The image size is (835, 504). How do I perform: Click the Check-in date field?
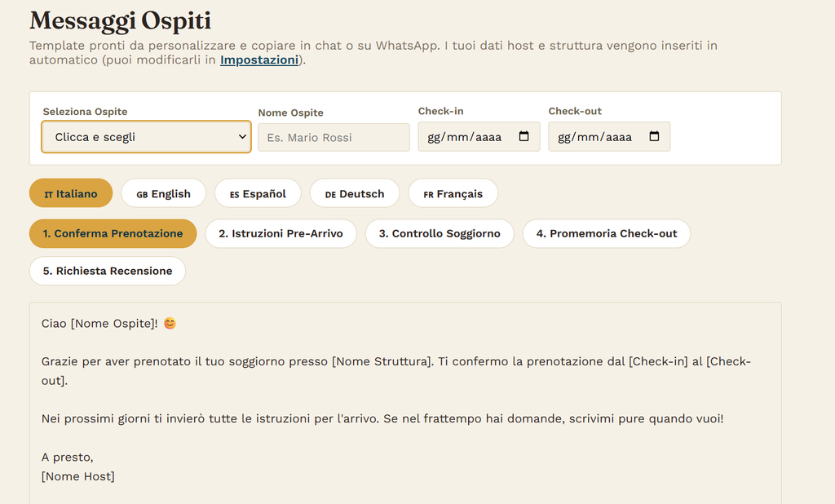(479, 136)
